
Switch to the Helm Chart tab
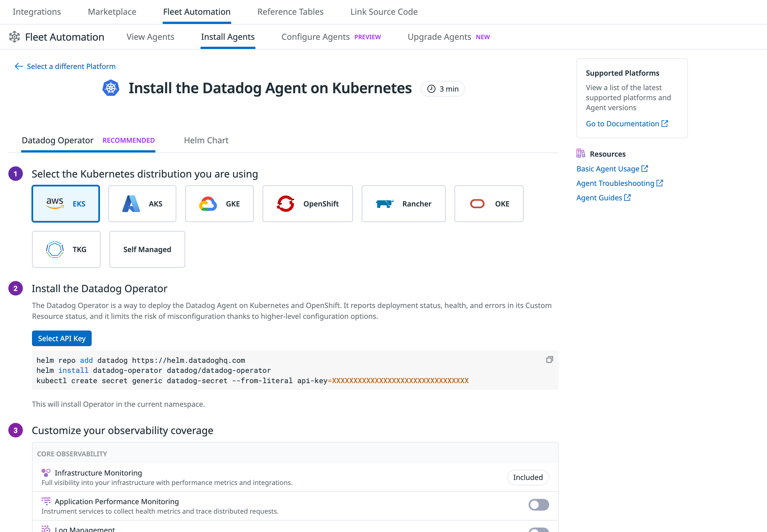(206, 140)
